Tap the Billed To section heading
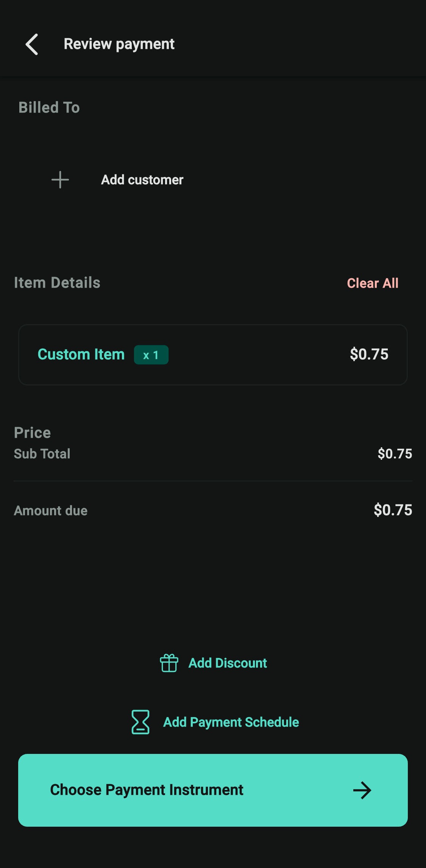Viewport: 426px width, 868px height. click(49, 108)
